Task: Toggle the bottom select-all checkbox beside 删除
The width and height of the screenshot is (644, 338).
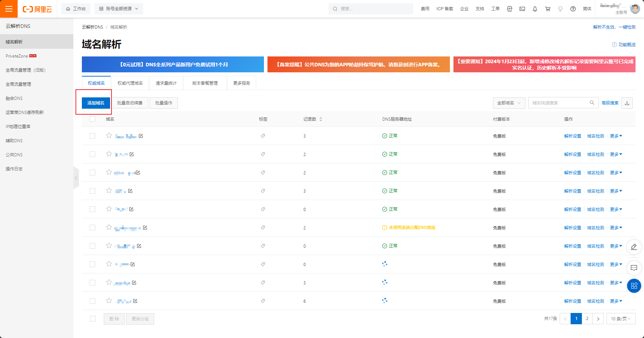Action: click(x=93, y=319)
